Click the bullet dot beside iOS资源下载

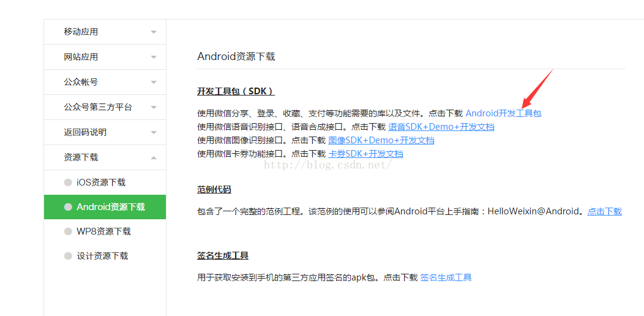(68, 182)
